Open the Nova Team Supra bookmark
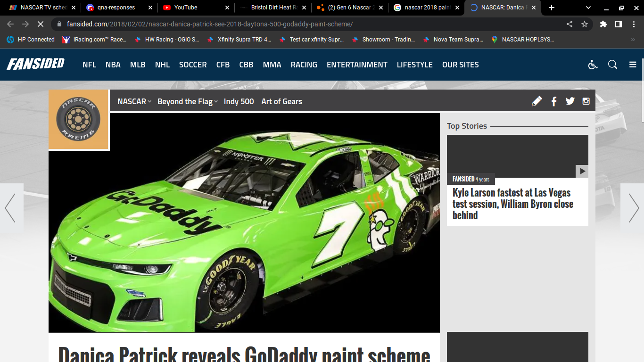Image resolution: width=644 pixels, height=362 pixels. coord(454,40)
